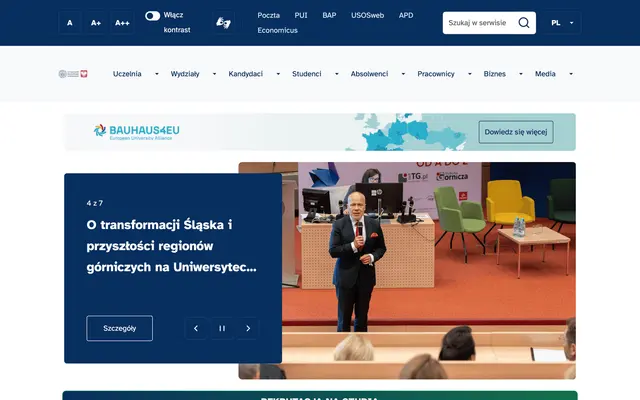Expand the arrow next to Pracownicy
Screen dimensions: 640x400
pyautogui.click(x=470, y=74)
